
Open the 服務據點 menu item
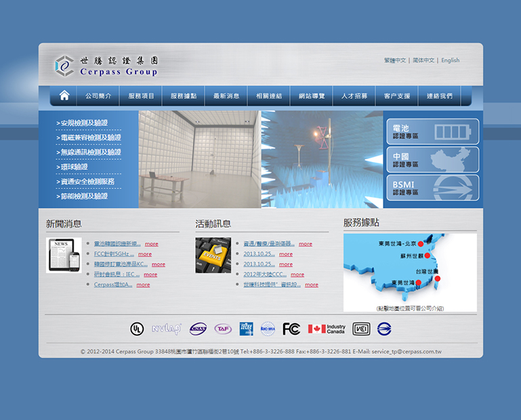184,96
